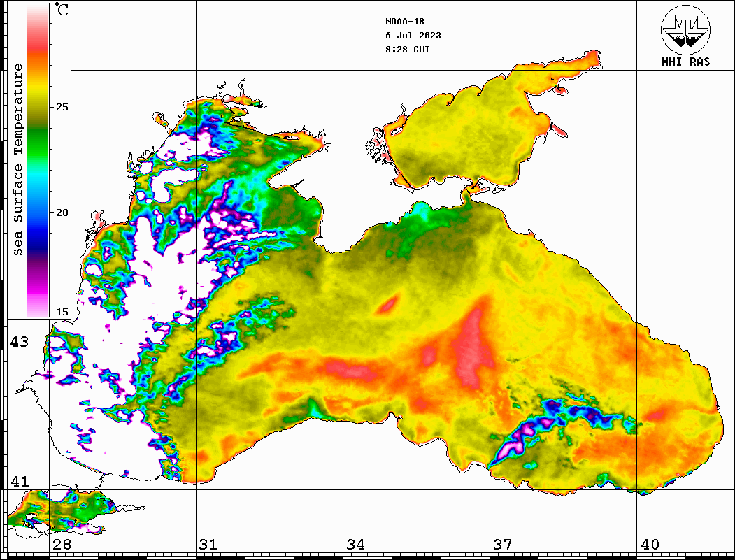The image size is (735, 560).
Task: Click the longitude label '34'
Action: pos(356,545)
